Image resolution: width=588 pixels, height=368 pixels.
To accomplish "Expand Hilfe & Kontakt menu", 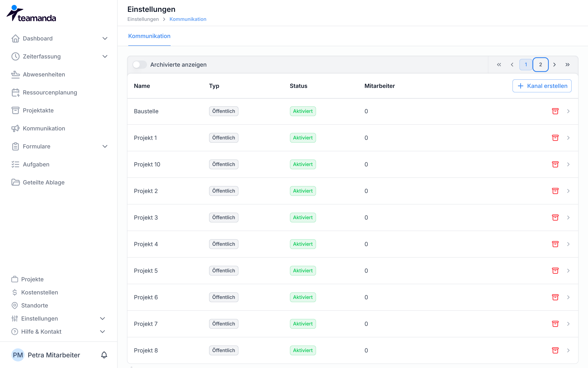I will (x=102, y=331).
